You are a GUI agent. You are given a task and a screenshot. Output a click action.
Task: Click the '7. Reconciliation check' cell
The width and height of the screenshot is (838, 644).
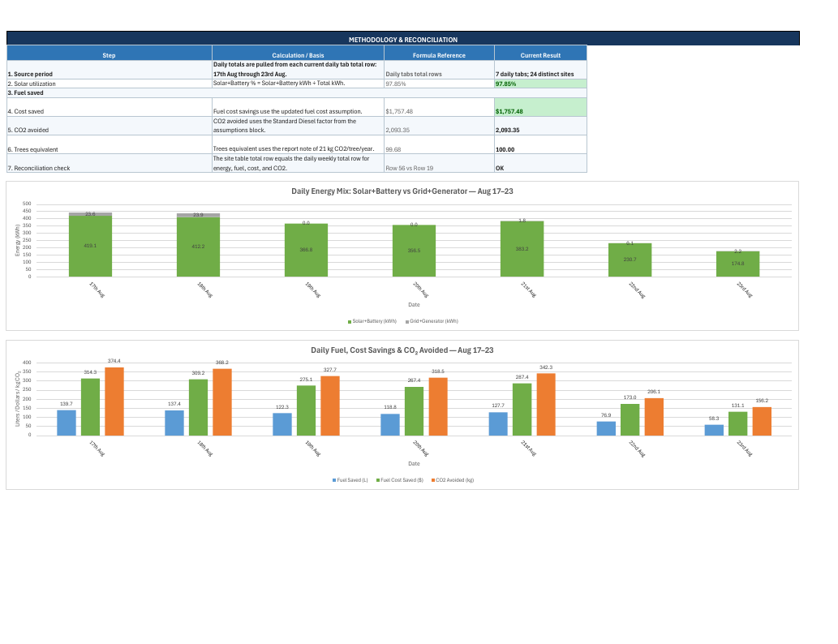click(x=109, y=164)
